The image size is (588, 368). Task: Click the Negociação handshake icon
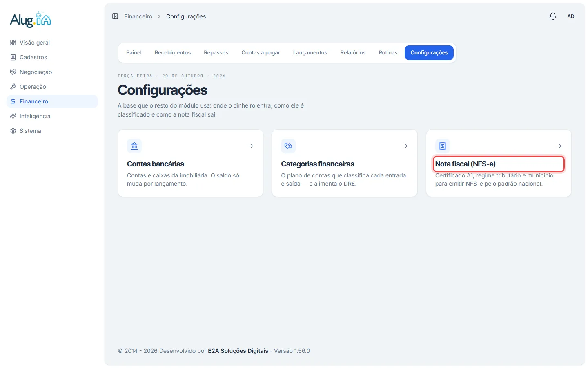[13, 72]
